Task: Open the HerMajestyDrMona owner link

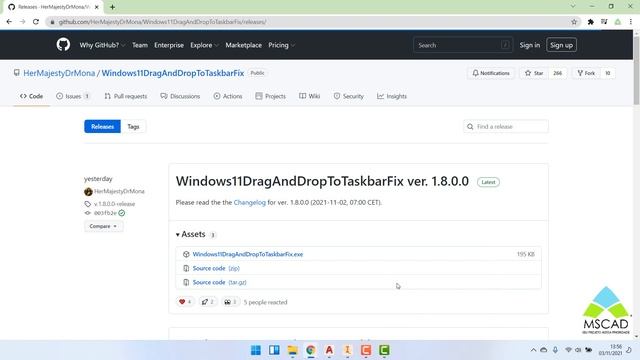Action: [x=59, y=73]
